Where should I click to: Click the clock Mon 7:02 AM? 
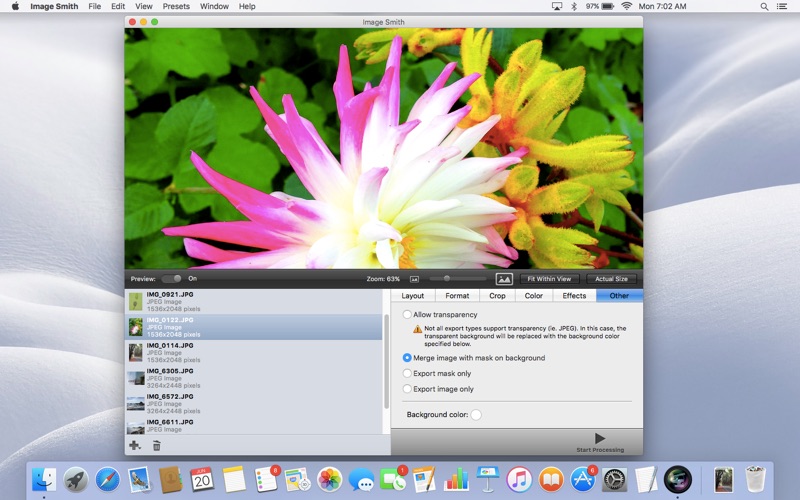(662, 6)
